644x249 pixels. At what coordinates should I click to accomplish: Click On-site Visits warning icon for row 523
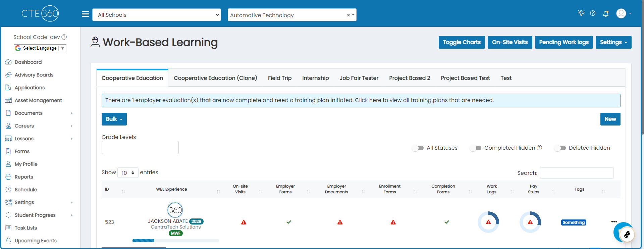tap(244, 222)
